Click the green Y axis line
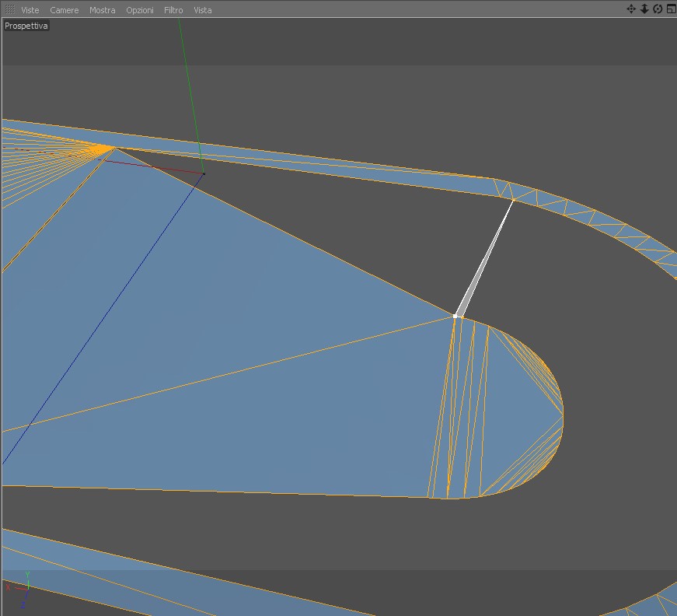Image resolution: width=677 pixels, height=616 pixels. [190, 95]
